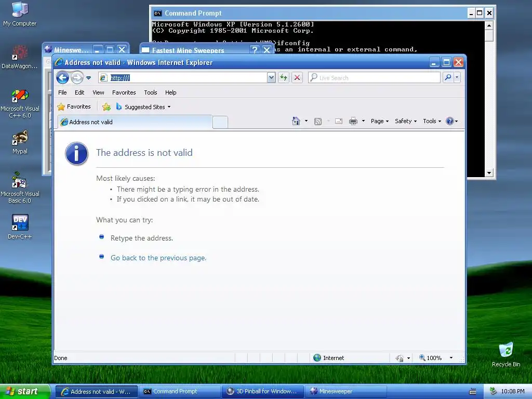Open the Page command bar menu
The height and width of the screenshot is (399, 532).
click(x=380, y=121)
